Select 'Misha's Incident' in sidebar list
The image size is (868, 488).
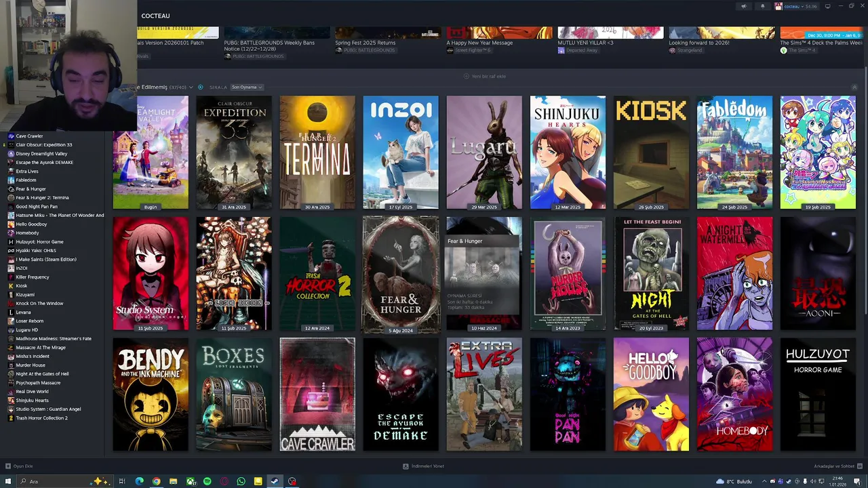click(x=33, y=357)
